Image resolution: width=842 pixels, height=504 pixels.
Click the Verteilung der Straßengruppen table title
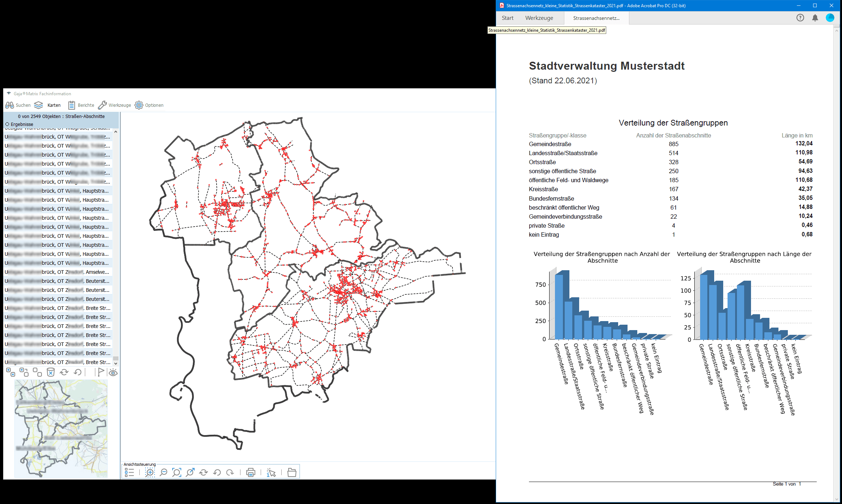coord(673,123)
